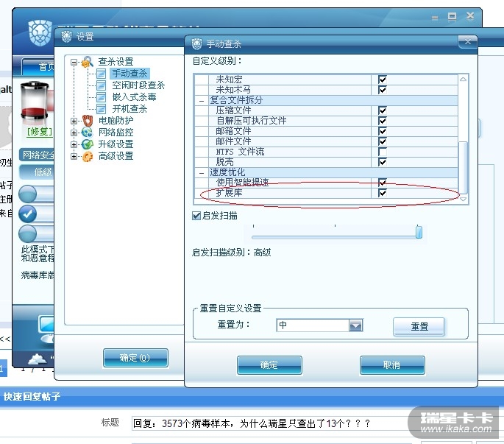Image resolution: width=504 pixels, height=444 pixels.
Task: Click the lion shield logo in 设置 title
Action: 66,36
